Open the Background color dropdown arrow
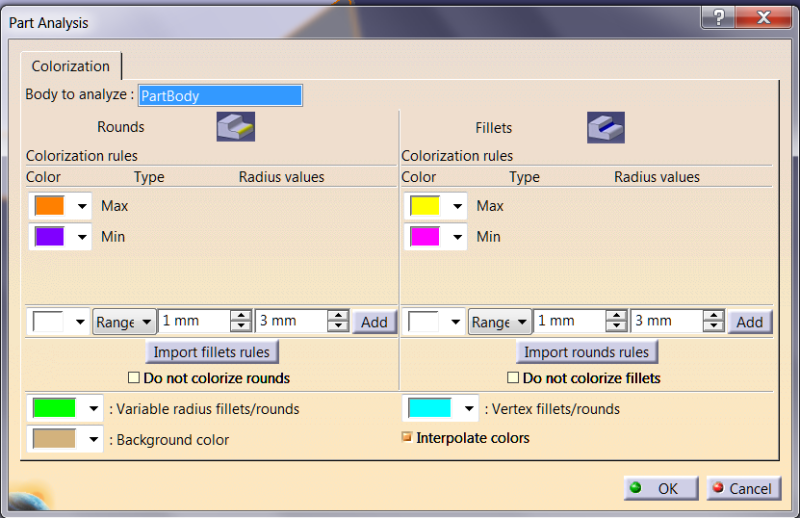The width and height of the screenshot is (800, 518). click(93, 439)
